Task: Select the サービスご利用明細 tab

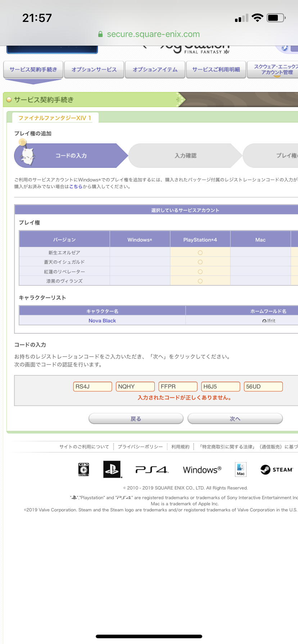Action: [216, 69]
